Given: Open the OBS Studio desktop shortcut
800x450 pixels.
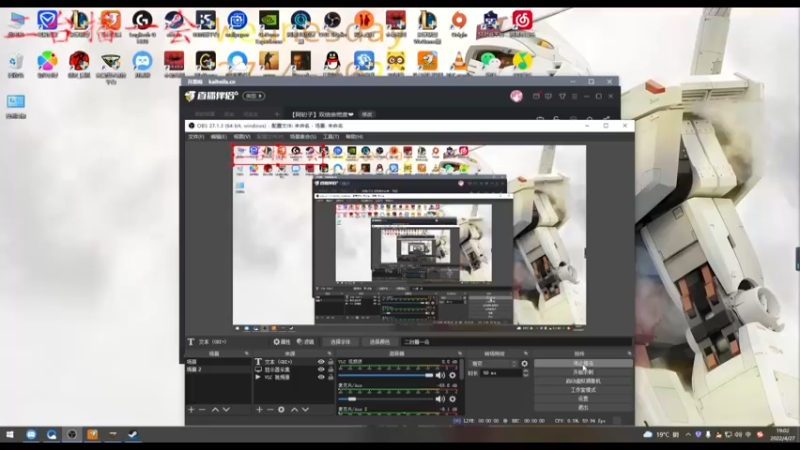Looking at the screenshot, I should (332, 21).
